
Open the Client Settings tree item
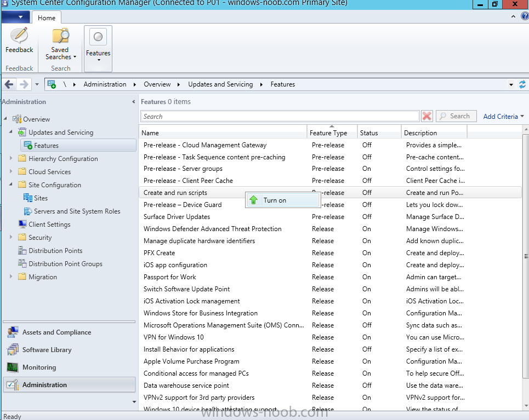pyautogui.click(x=49, y=225)
